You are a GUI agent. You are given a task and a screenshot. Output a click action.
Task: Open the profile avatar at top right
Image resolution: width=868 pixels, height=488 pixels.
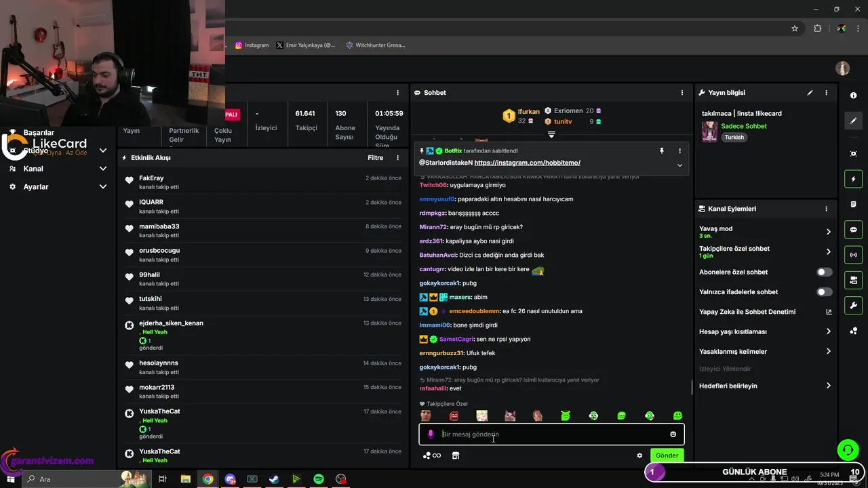coord(842,68)
